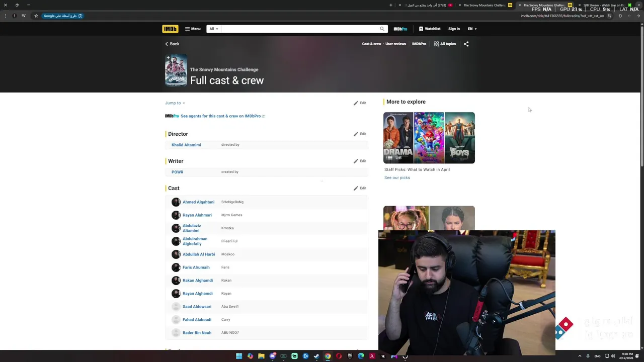Open Saad Aldowsari's profile
This screenshot has width=644, height=362.
click(197, 307)
